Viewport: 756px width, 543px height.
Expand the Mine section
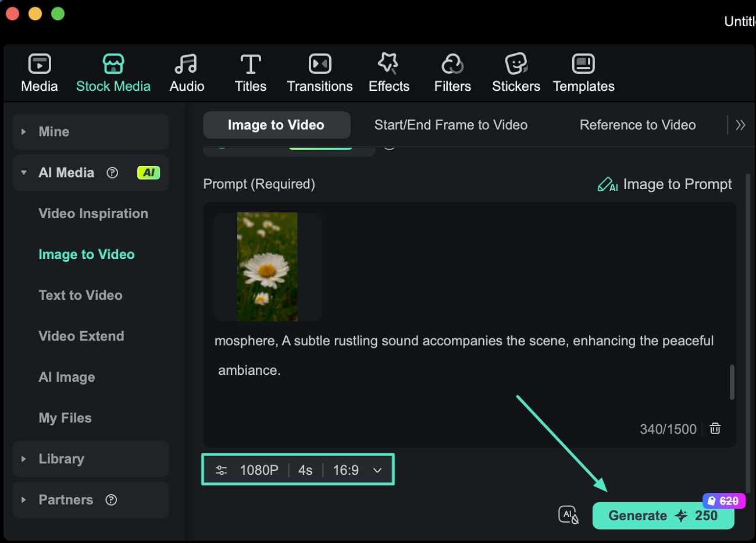(x=24, y=132)
